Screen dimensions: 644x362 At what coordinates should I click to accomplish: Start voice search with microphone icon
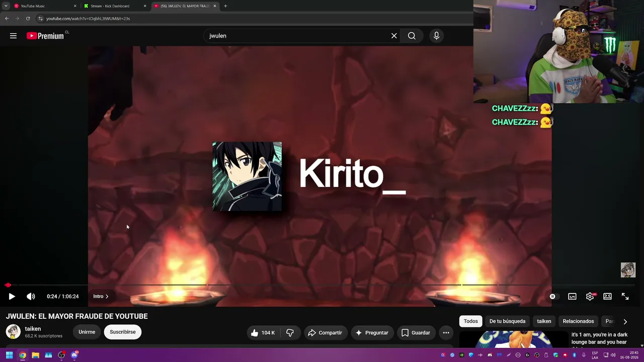pyautogui.click(x=436, y=36)
